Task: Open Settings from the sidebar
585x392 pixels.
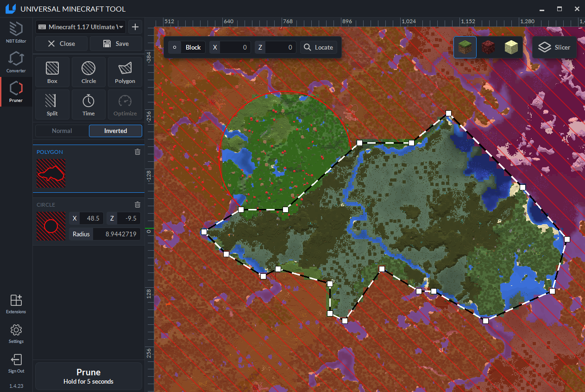Action: point(16,334)
